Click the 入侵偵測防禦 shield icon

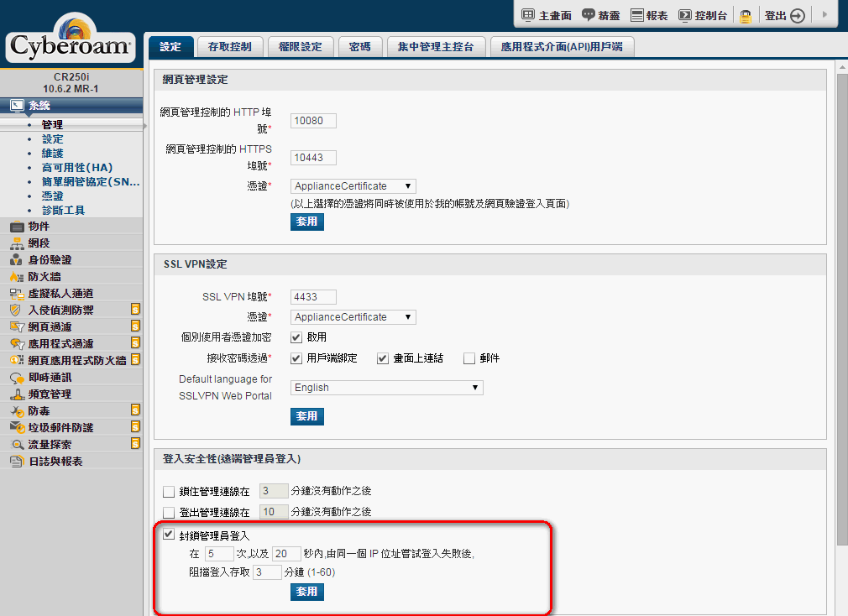(16, 311)
